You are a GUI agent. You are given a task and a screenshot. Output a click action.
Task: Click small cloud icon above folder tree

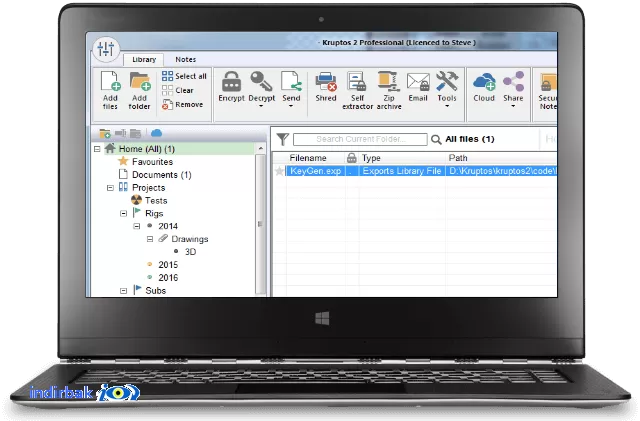coord(156,133)
